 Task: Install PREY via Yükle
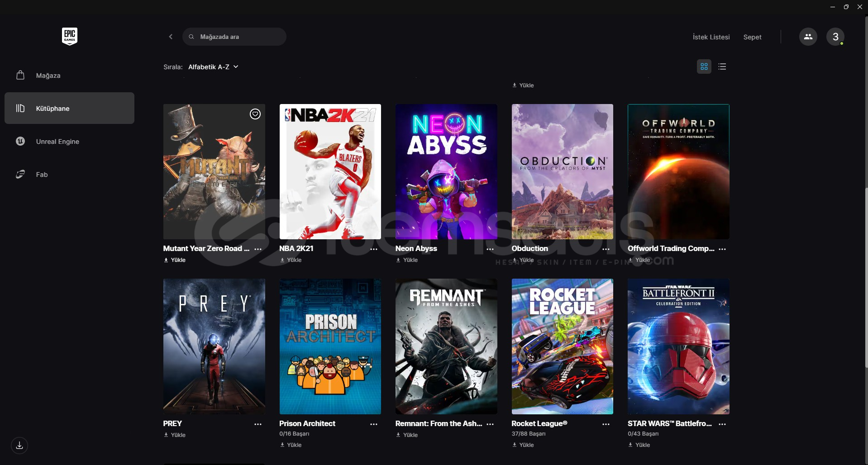click(175, 435)
